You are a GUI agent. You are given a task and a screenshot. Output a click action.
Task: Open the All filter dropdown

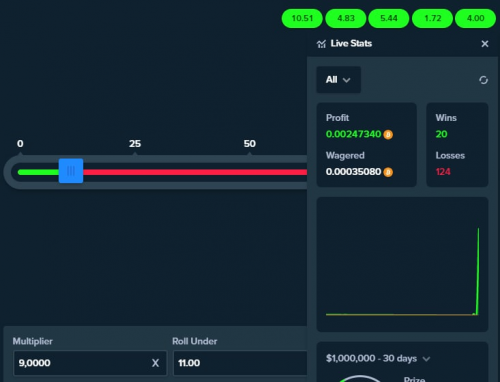tap(338, 80)
